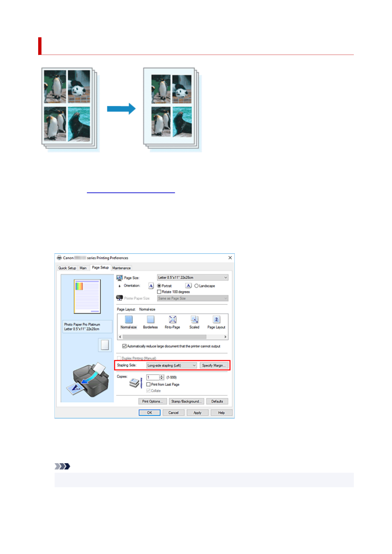Click the blank paper icon below media info
This screenshot has height=554, width=392.
click(x=105, y=345)
